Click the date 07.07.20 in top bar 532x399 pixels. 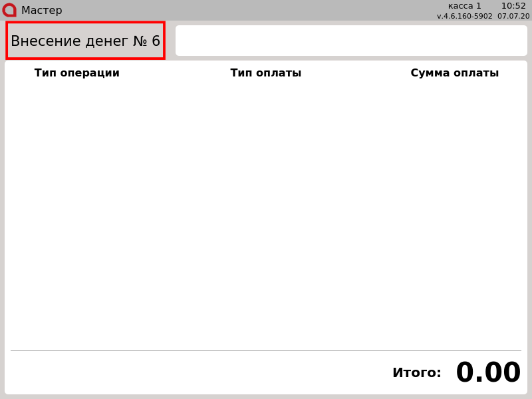(513, 16)
